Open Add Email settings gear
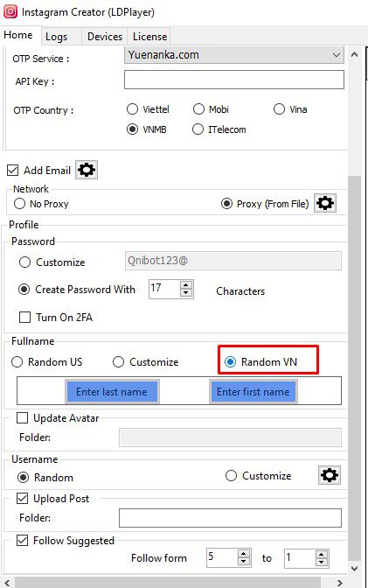Screen dimensions: 368x588 click(87, 170)
